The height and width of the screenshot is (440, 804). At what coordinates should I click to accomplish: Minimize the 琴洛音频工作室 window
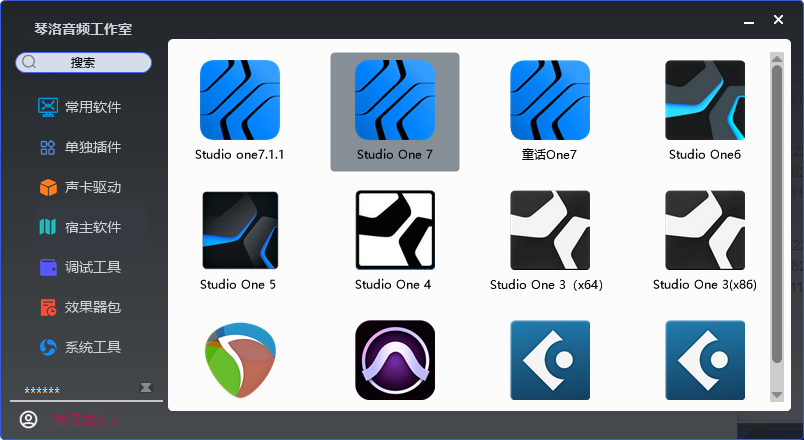point(749,21)
